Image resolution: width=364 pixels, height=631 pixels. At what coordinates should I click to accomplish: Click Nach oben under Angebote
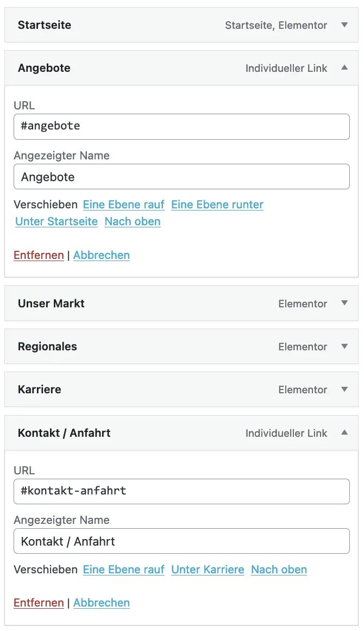pyautogui.click(x=133, y=221)
